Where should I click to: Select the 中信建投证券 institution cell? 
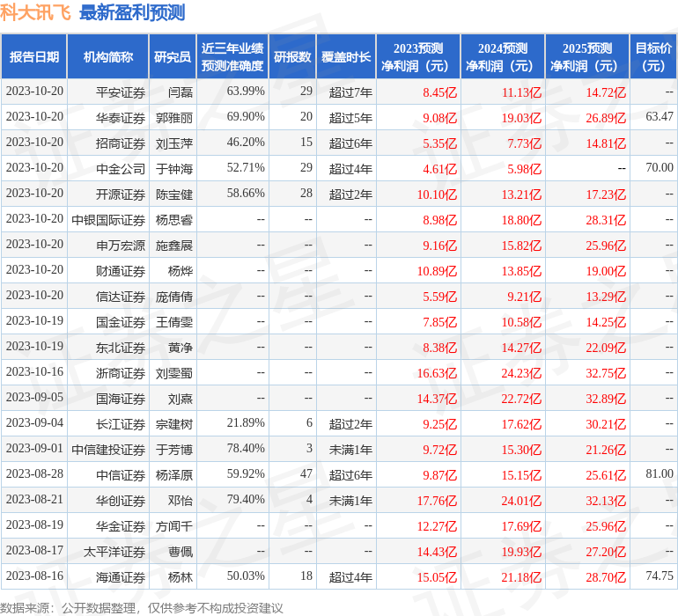(108, 449)
